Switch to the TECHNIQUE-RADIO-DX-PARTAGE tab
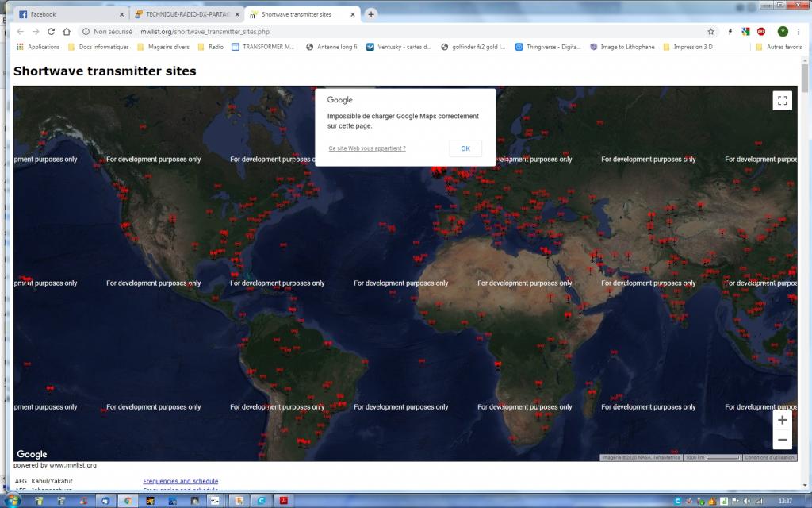Screen dimensions: 812x508 coord(186,14)
